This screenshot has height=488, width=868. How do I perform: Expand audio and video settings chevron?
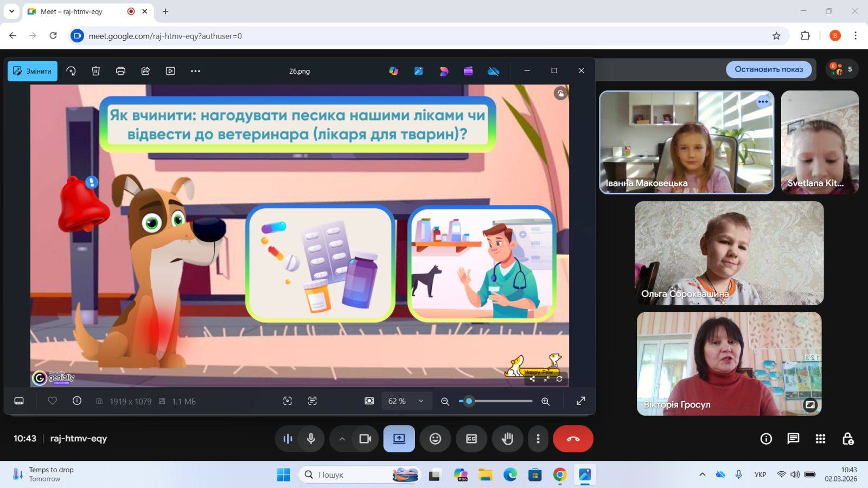(x=342, y=439)
